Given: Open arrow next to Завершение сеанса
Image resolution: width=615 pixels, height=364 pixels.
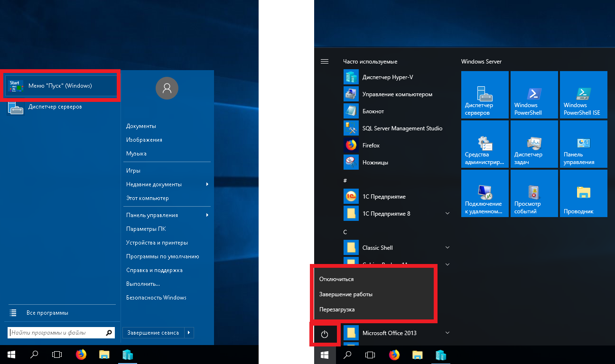Looking at the screenshot, I should tap(189, 333).
